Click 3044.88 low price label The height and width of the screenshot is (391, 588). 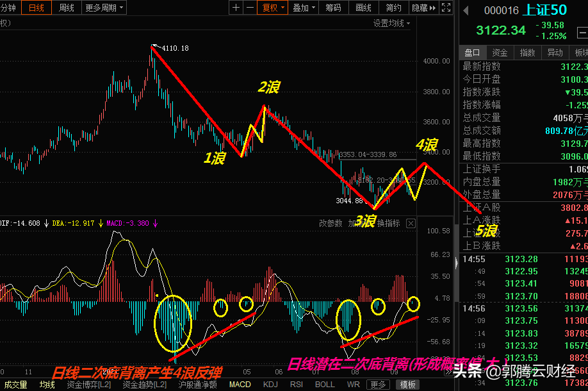point(350,201)
